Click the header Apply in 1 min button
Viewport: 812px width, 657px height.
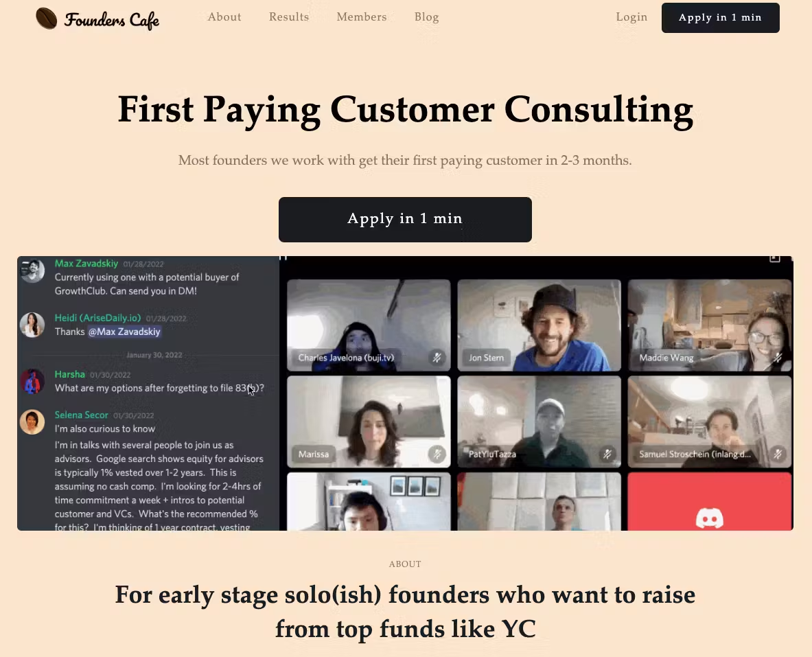pyautogui.click(x=720, y=18)
